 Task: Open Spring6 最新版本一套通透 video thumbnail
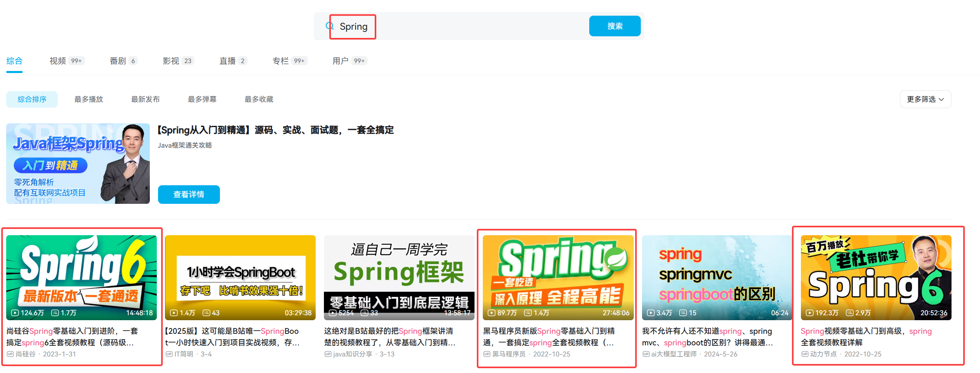click(81, 278)
